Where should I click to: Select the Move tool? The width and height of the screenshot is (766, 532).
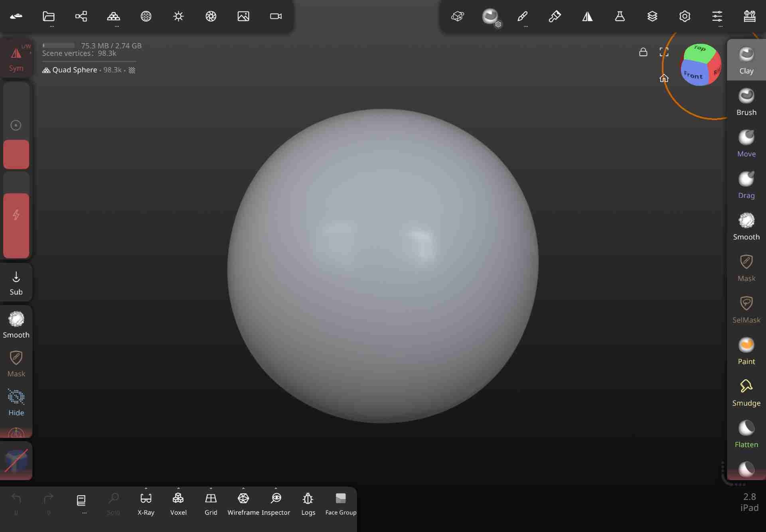click(746, 144)
